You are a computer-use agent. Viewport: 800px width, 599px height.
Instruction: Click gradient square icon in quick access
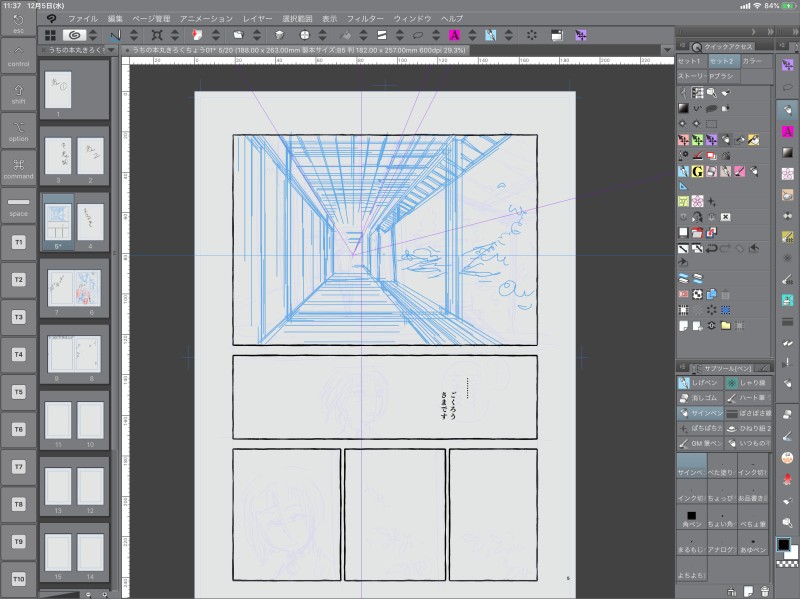[683, 108]
